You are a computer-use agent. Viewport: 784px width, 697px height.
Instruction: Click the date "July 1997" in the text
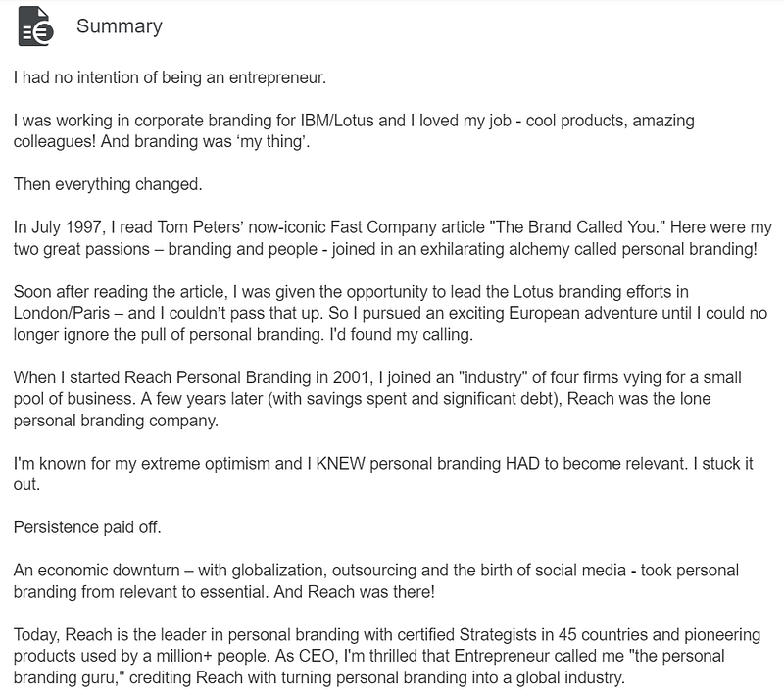pos(67,227)
